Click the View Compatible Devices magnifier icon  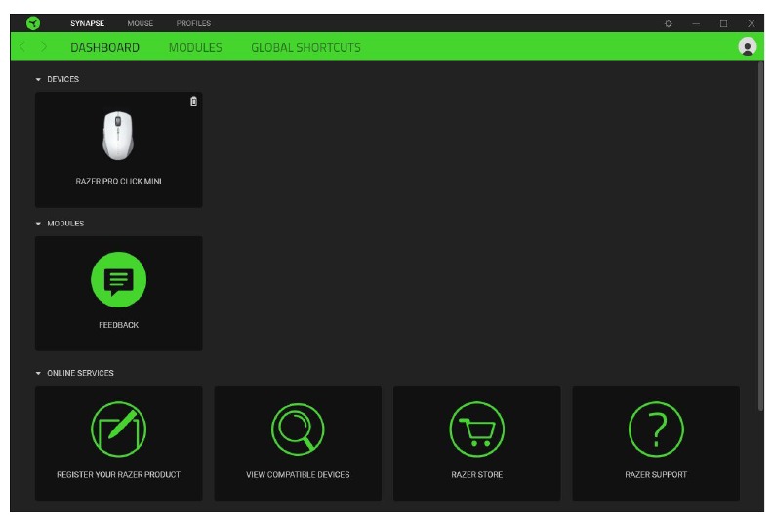tap(298, 429)
